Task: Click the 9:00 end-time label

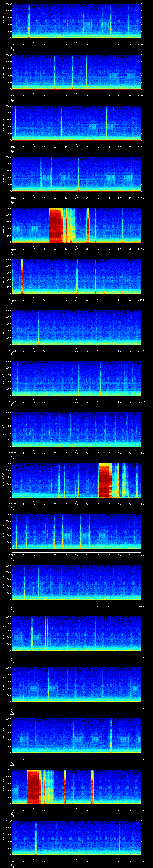Action: (141, 861)
